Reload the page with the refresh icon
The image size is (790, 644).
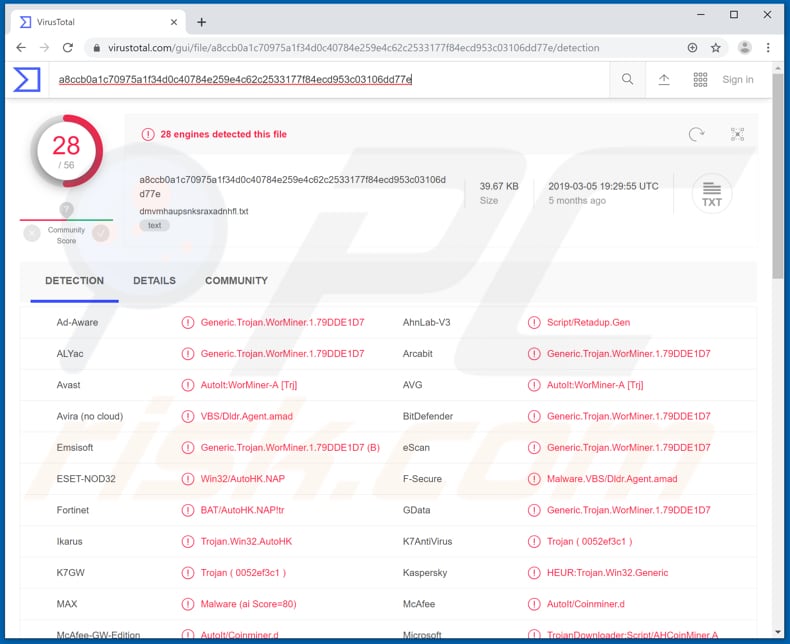coord(68,47)
